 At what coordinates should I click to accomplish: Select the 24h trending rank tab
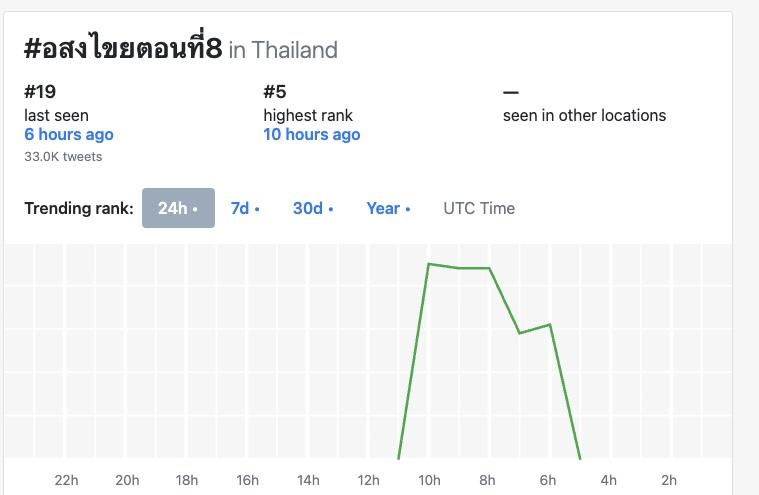pos(178,208)
